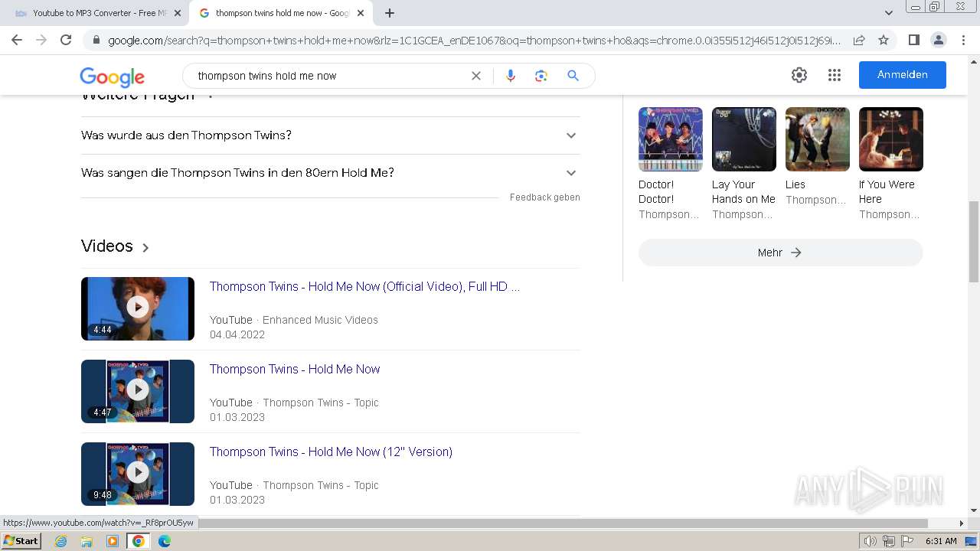Close the Youtube to MP3 Converter tab
This screenshot has width=980, height=551.
[178, 13]
